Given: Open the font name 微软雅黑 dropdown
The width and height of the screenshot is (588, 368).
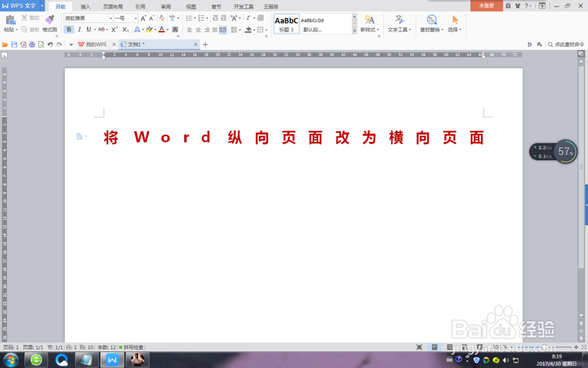Looking at the screenshot, I should [111, 17].
